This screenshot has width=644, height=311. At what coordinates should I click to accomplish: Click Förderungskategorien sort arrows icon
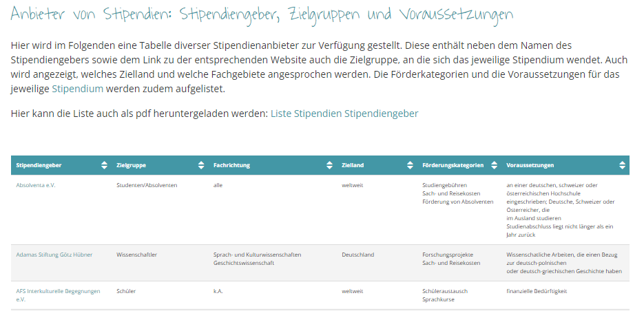(494, 165)
